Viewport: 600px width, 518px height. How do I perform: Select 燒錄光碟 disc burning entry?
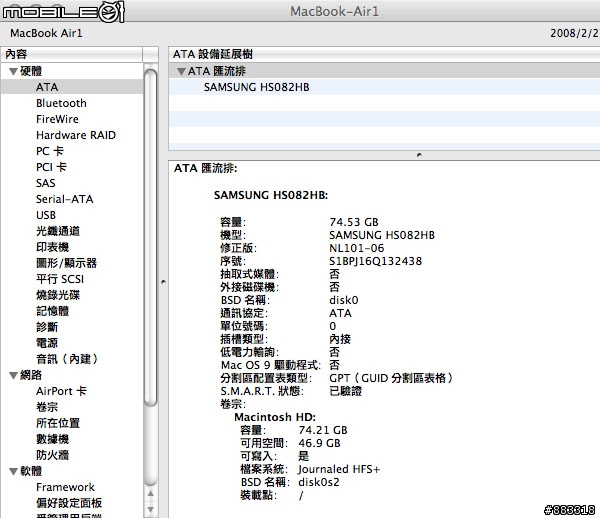click(x=58, y=295)
